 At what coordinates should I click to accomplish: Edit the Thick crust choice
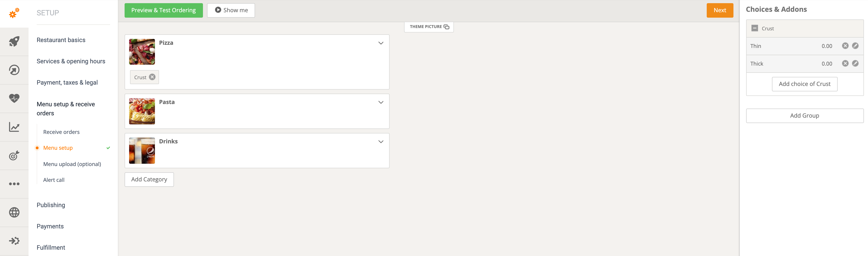855,63
